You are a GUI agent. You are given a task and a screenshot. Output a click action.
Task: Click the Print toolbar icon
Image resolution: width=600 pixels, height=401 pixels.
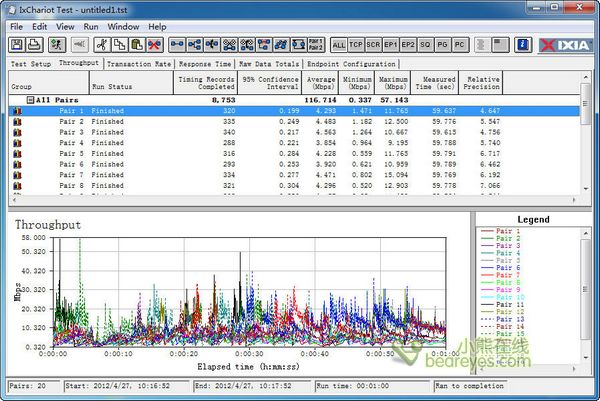click(34, 45)
